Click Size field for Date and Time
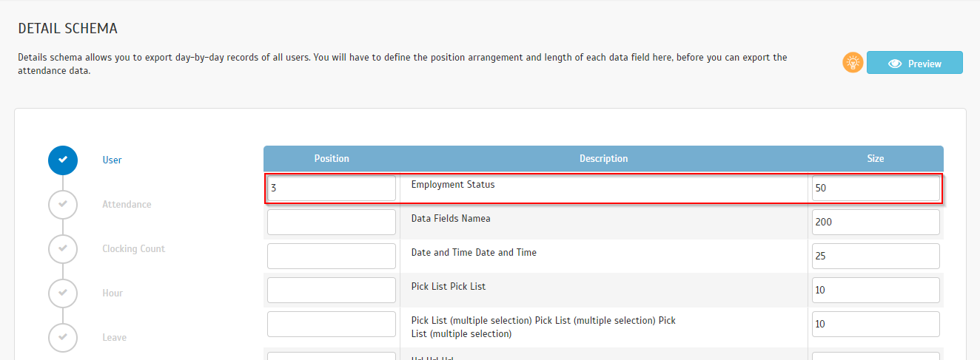 875,256
